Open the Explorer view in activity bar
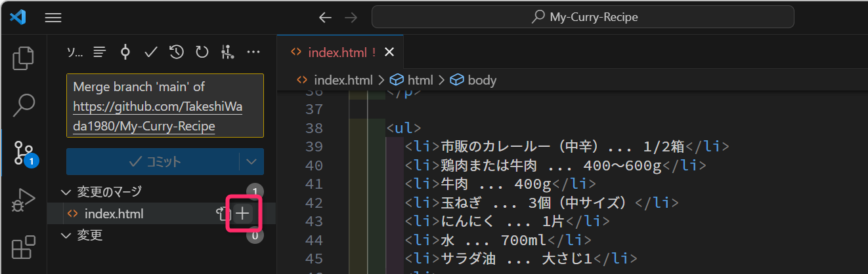868x274 pixels. click(24, 58)
